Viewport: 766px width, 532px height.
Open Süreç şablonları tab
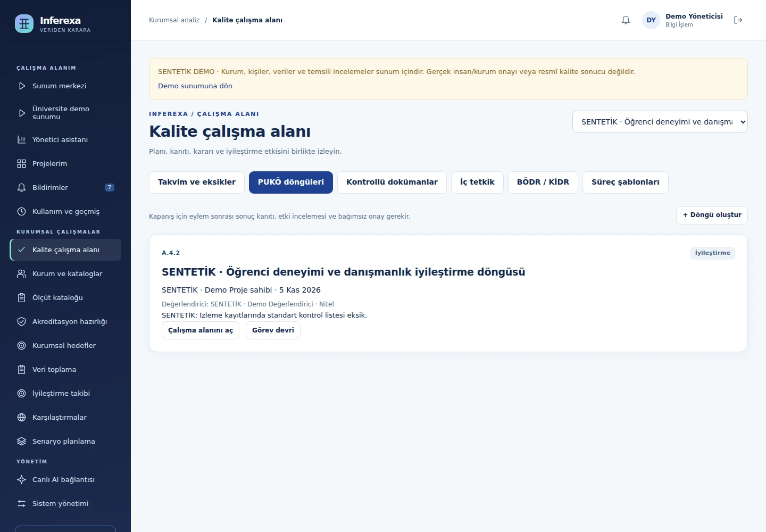tap(626, 182)
